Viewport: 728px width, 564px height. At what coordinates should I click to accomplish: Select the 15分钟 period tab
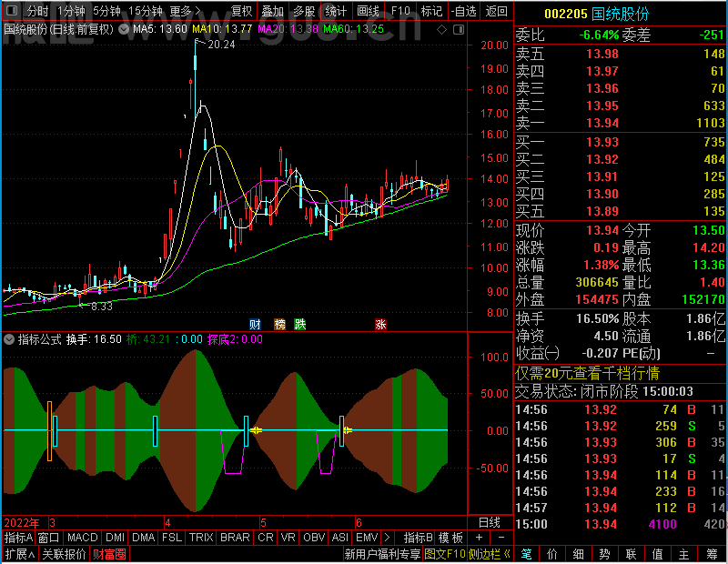coord(145,11)
